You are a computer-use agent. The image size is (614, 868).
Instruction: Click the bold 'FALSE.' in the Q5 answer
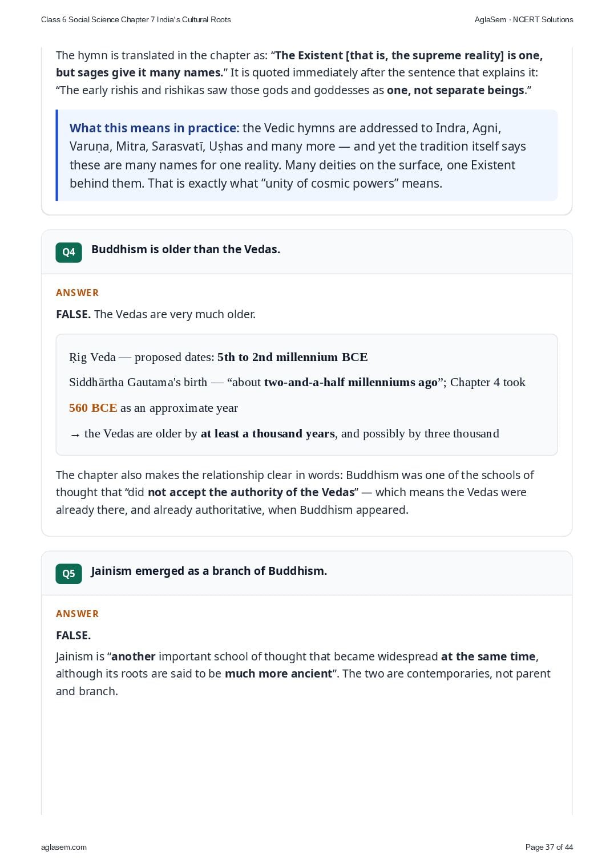click(x=73, y=635)
